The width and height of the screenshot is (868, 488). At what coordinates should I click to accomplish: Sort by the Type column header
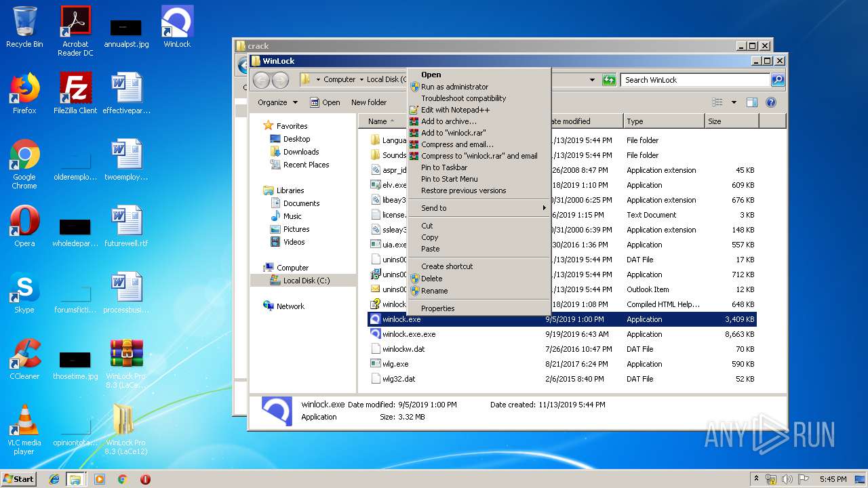[x=664, y=121]
